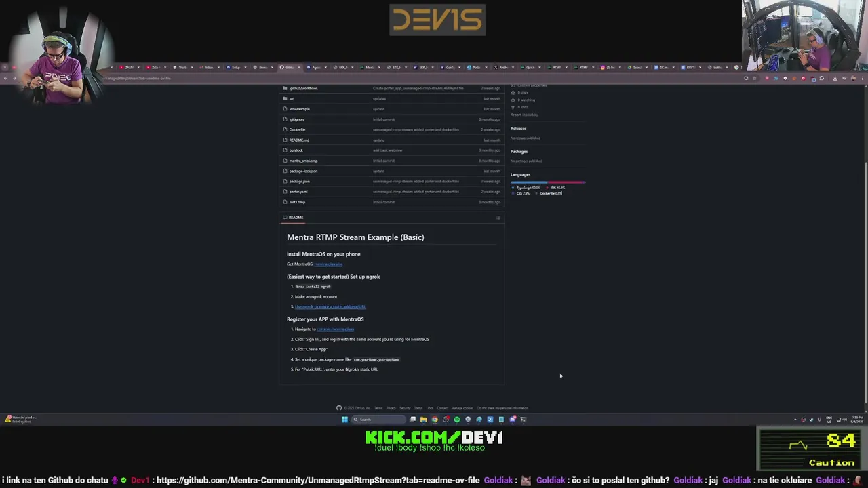Click the GitHub logo in the footer
This screenshot has width=868, height=488.
339,408
